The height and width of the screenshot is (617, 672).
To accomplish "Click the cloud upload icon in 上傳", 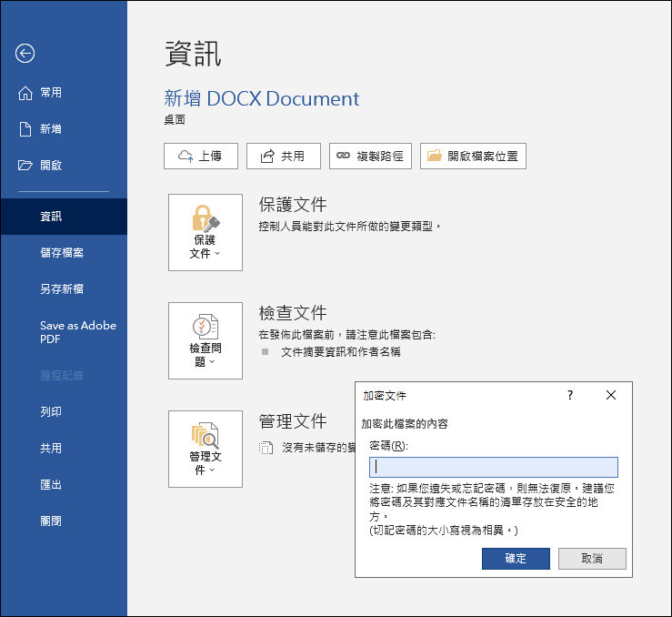I will tap(186, 157).
